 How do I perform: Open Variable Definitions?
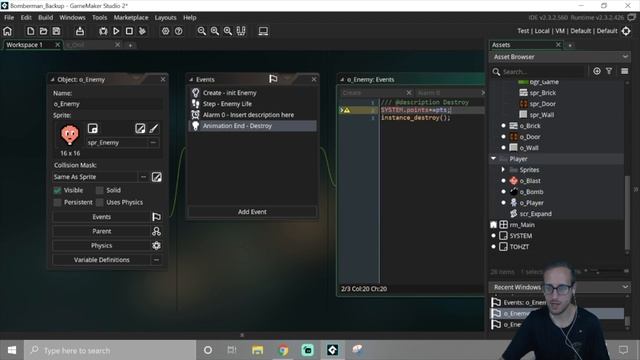[102, 260]
